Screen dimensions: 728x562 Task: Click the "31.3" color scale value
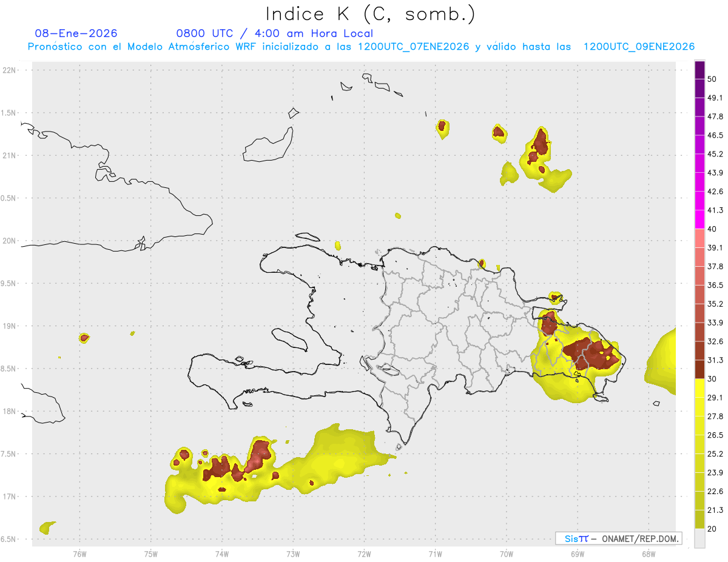pos(715,360)
